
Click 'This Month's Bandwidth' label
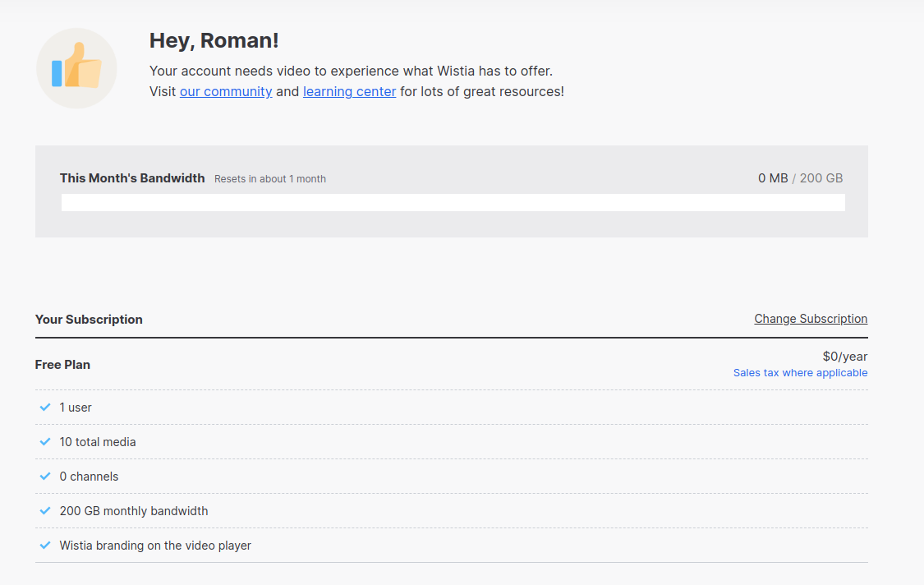click(132, 178)
